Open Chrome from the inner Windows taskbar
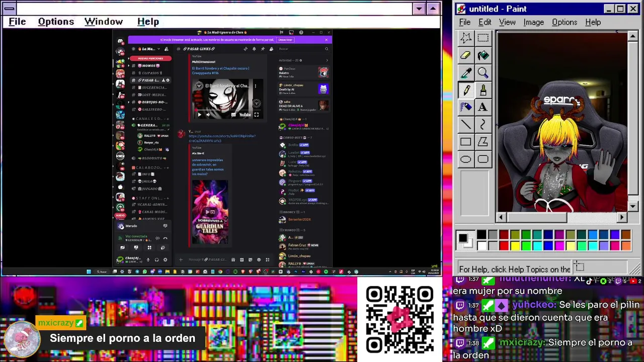 pyautogui.click(x=220, y=271)
